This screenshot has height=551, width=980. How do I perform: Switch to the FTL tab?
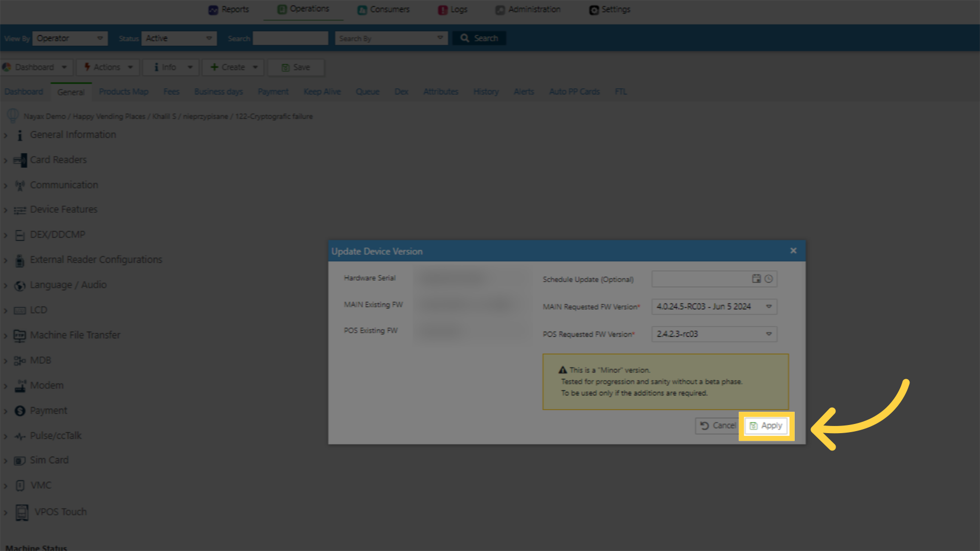pos(621,92)
